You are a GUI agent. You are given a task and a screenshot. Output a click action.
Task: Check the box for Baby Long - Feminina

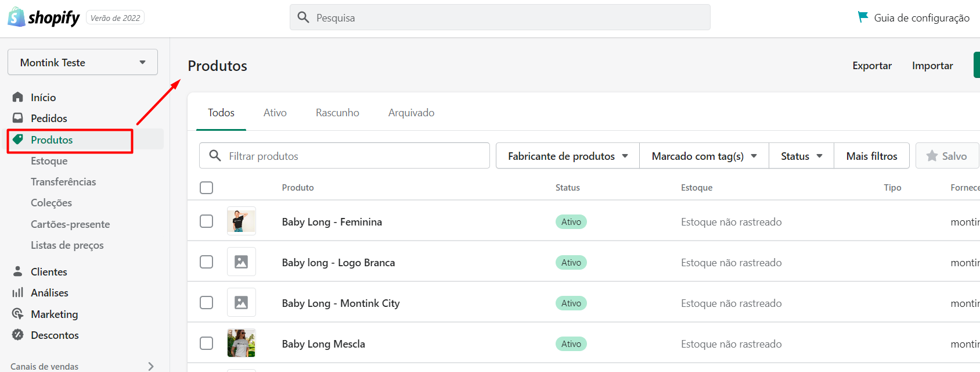[206, 221]
